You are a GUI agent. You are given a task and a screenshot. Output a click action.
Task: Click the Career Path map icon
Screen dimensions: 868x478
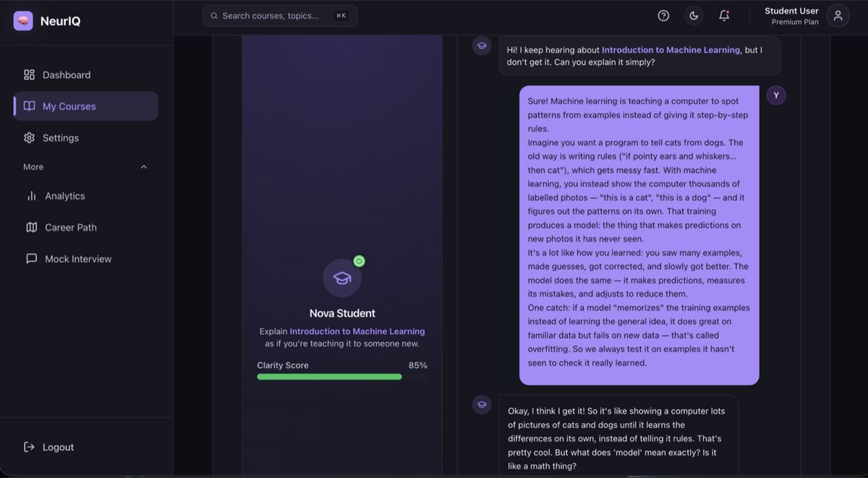point(32,227)
